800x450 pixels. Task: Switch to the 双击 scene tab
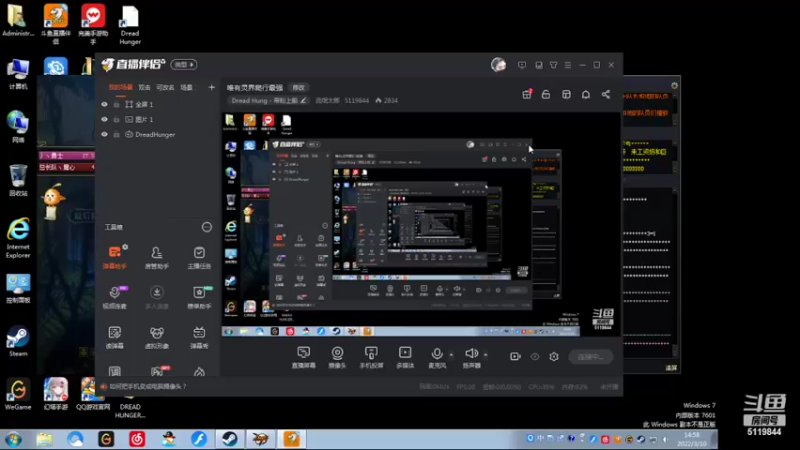tap(145, 88)
